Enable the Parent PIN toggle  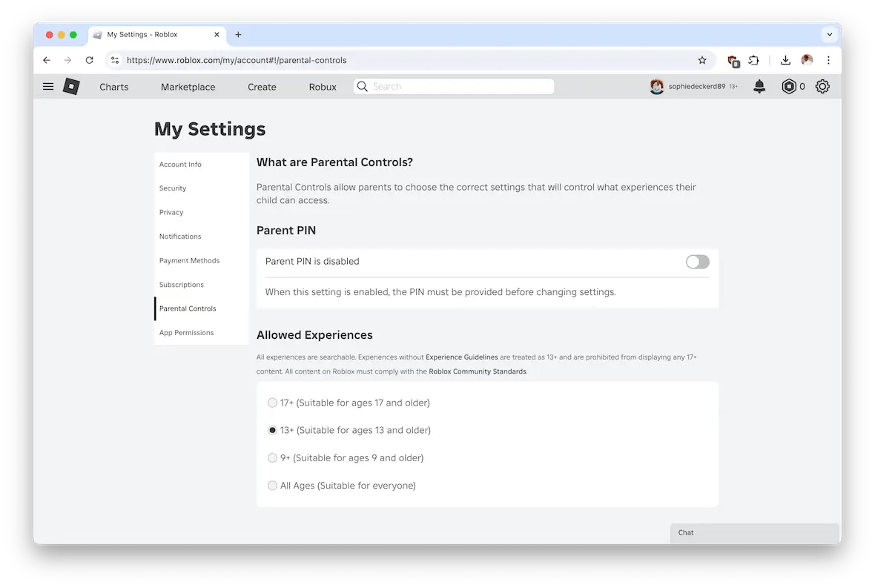[697, 262]
